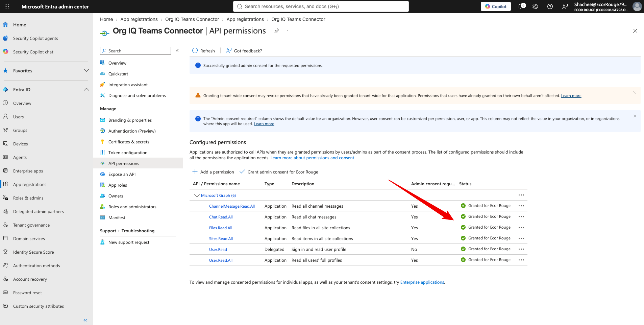644x325 pixels.
Task: Sort by the Status column header
Action: pyautogui.click(x=465, y=184)
